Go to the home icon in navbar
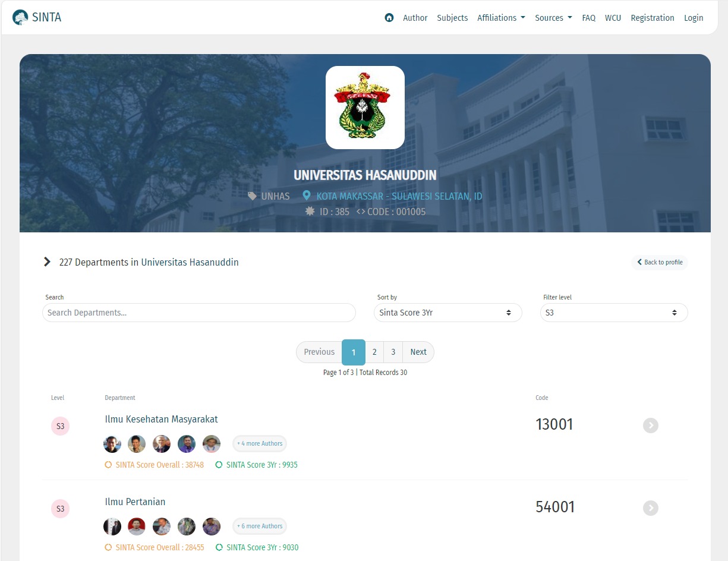Viewport: 728px width, 561px height. point(389,18)
